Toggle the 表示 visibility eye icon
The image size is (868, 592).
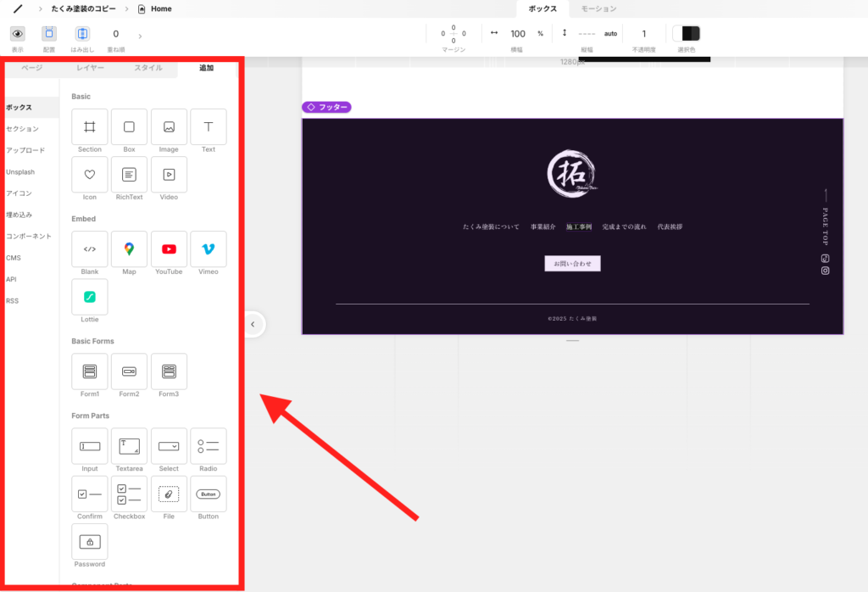[x=18, y=34]
